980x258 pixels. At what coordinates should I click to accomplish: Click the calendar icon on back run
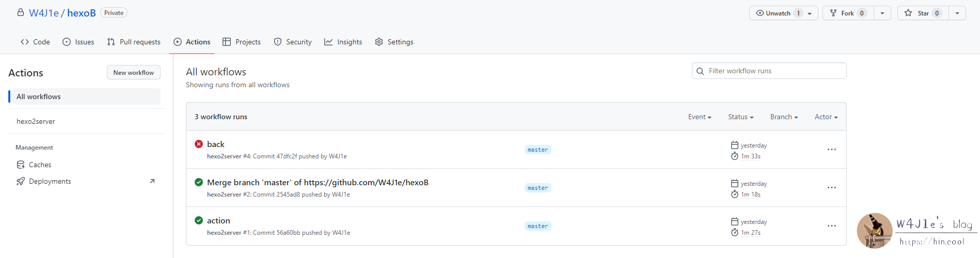pos(735,145)
